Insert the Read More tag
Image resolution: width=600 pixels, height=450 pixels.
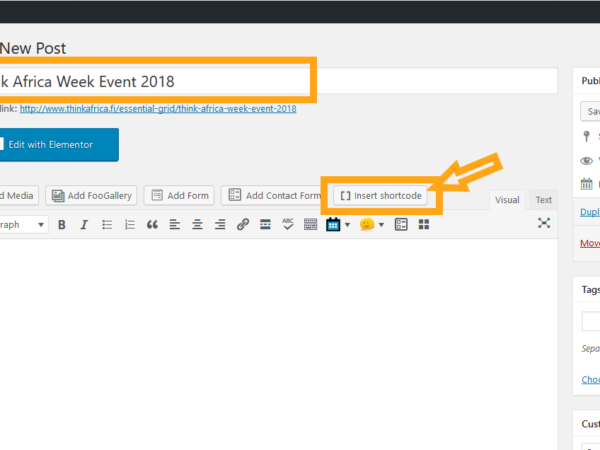point(265,225)
